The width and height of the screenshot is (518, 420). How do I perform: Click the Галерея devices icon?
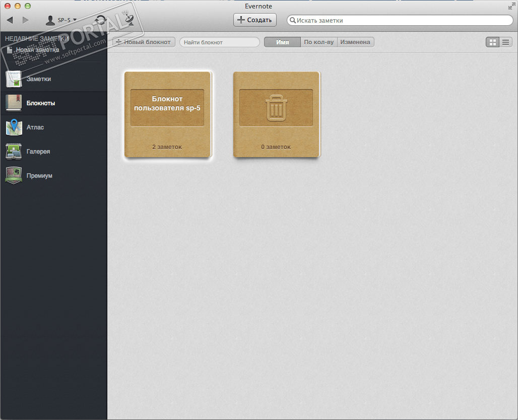click(14, 151)
